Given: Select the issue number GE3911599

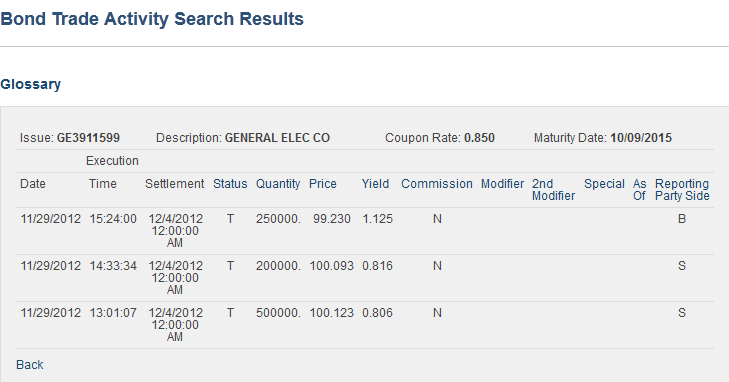Looking at the screenshot, I should coord(88,138).
